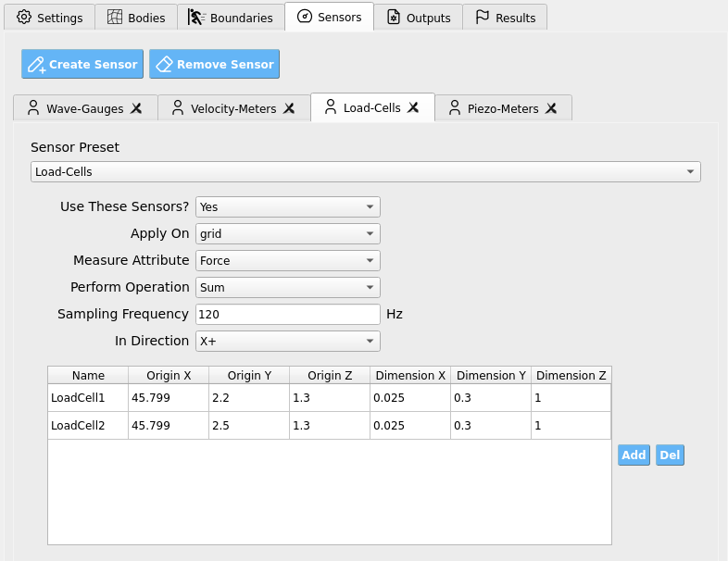
Task: Open the In Direction dropdown
Action: coord(288,341)
